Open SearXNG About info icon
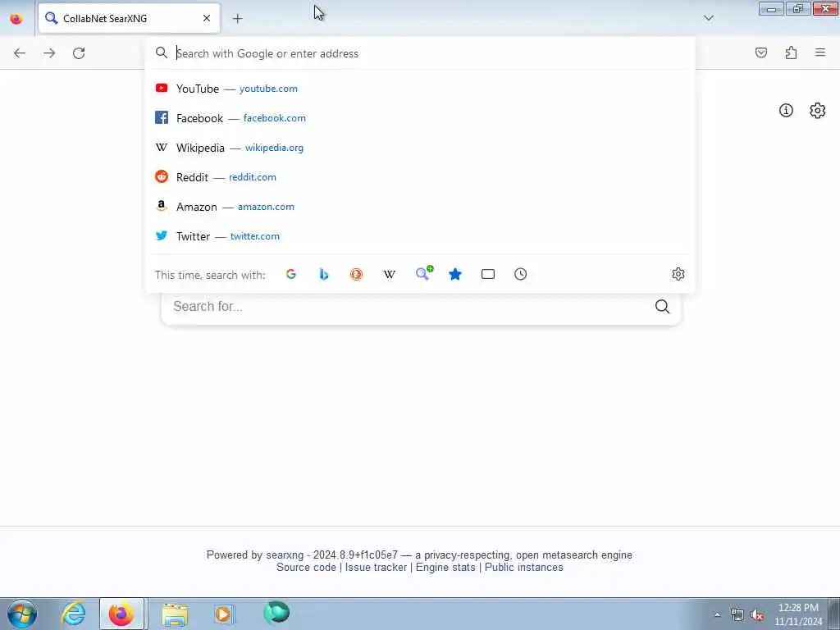This screenshot has height=630, width=840. click(x=786, y=111)
